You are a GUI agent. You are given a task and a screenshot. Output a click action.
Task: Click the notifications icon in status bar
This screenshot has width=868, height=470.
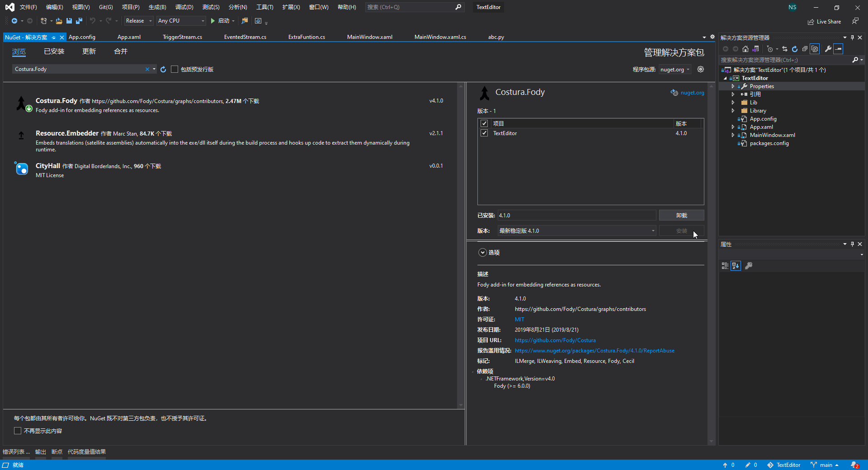tap(855, 465)
